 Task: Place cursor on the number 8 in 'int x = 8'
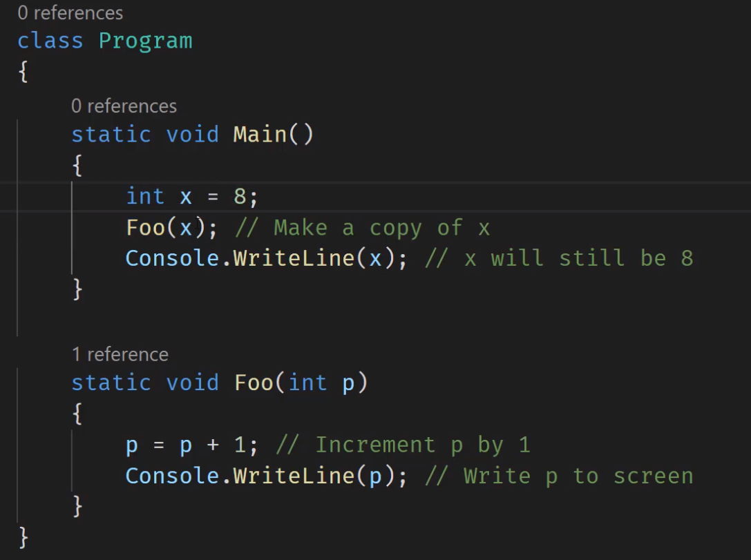pos(240,197)
